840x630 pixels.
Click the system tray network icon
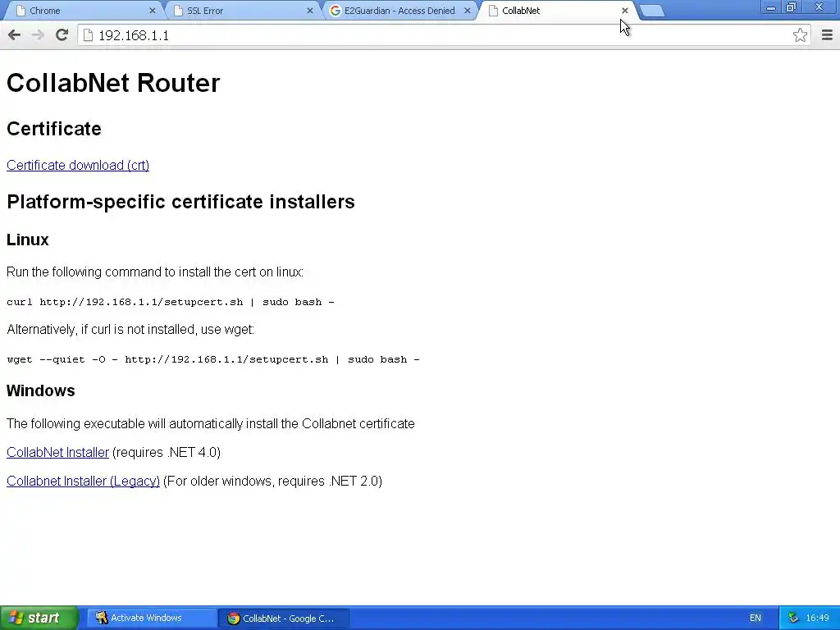tap(793, 618)
